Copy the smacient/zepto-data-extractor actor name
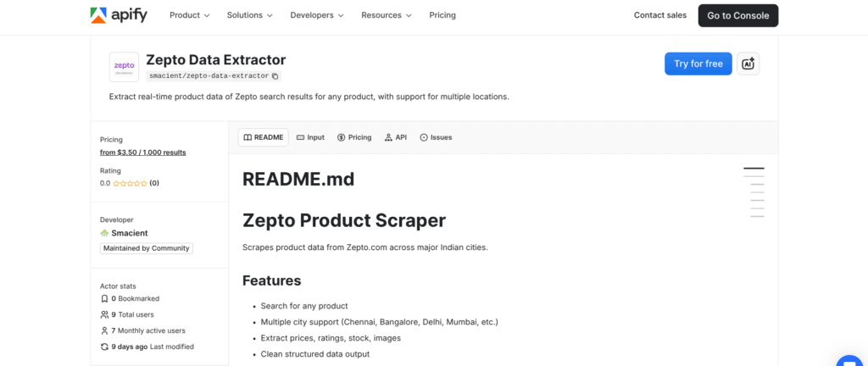The width and height of the screenshot is (868, 366). coord(275,76)
